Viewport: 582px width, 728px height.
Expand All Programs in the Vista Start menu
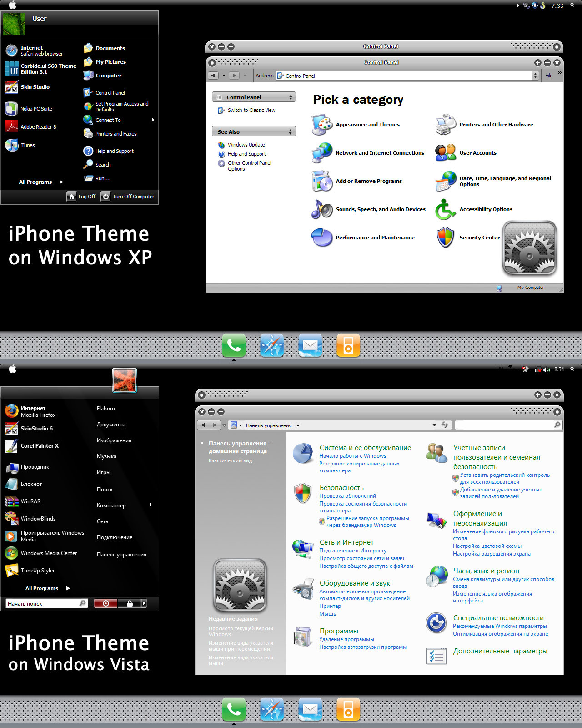(x=48, y=588)
